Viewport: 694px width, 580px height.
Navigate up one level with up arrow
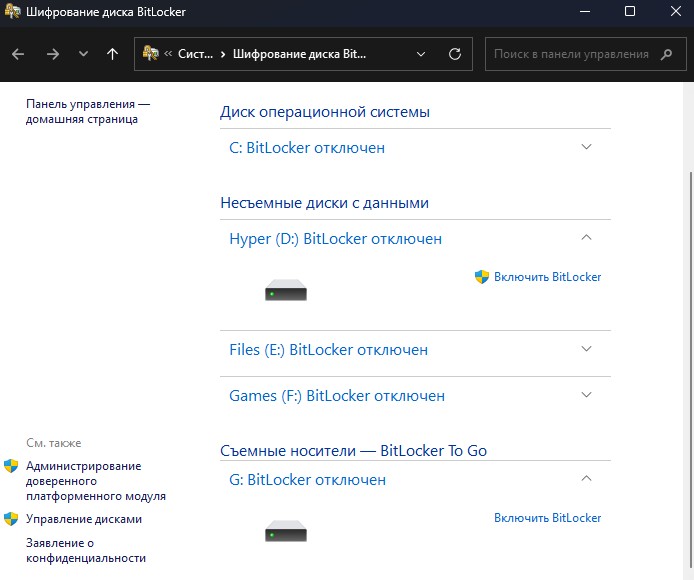(x=112, y=54)
